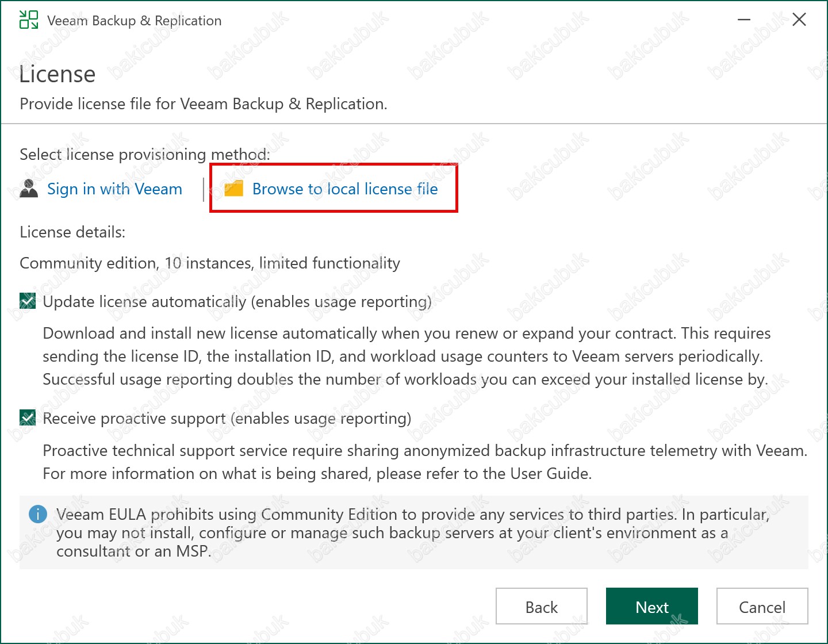828x644 pixels.
Task: Uncheck the Update license automatically checkbox
Action: pos(28,301)
